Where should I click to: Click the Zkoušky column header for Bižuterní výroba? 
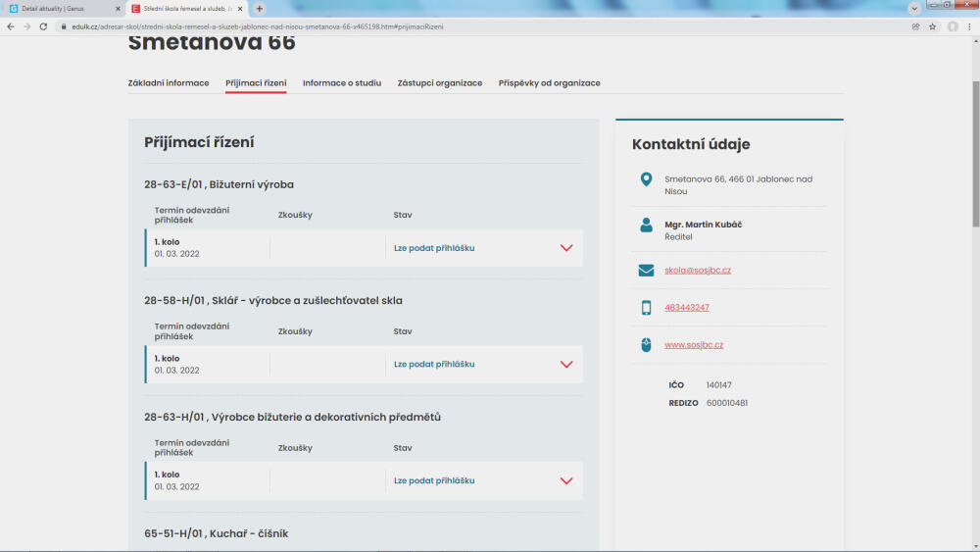(295, 215)
